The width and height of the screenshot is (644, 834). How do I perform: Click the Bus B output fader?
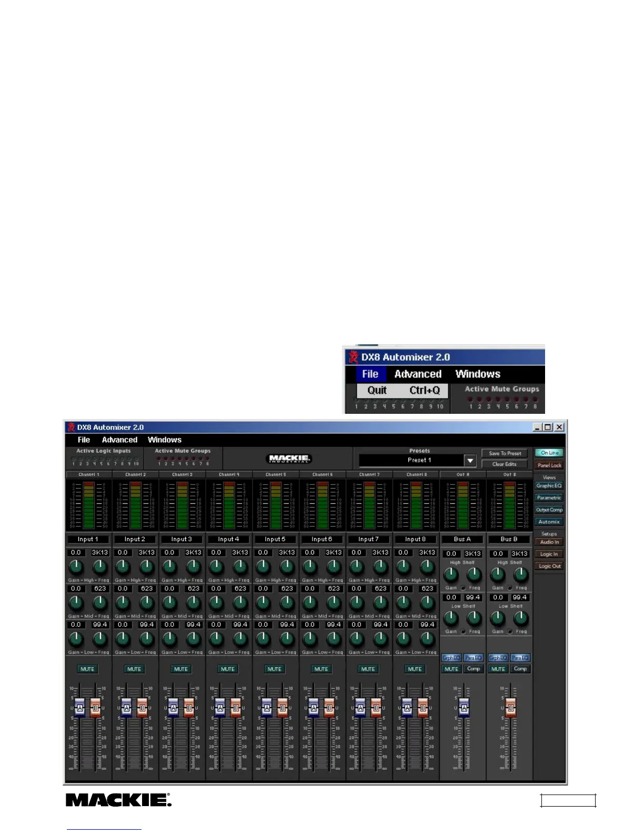pos(510,707)
